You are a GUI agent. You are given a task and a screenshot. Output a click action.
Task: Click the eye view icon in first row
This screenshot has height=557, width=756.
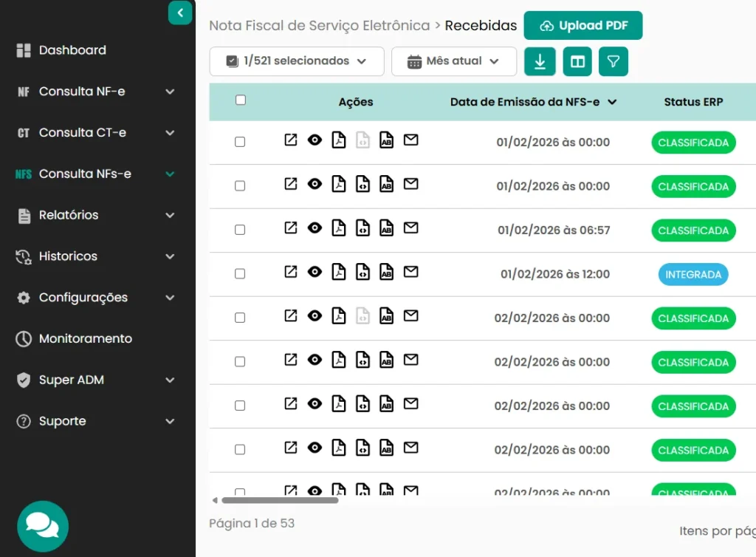point(315,140)
